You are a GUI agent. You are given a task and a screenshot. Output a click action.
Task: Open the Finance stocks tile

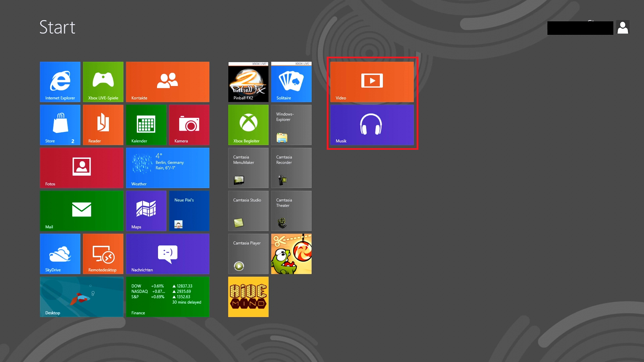pyautogui.click(x=168, y=297)
